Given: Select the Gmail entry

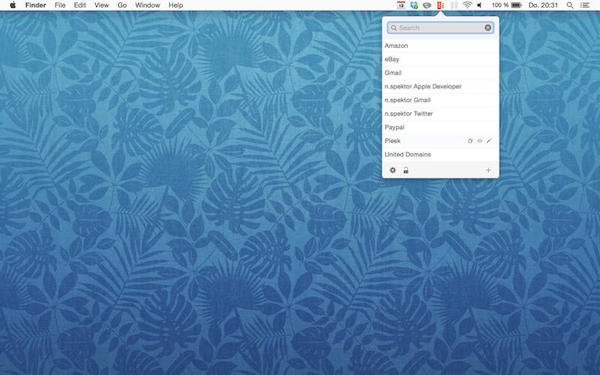Looking at the screenshot, I should [x=440, y=73].
